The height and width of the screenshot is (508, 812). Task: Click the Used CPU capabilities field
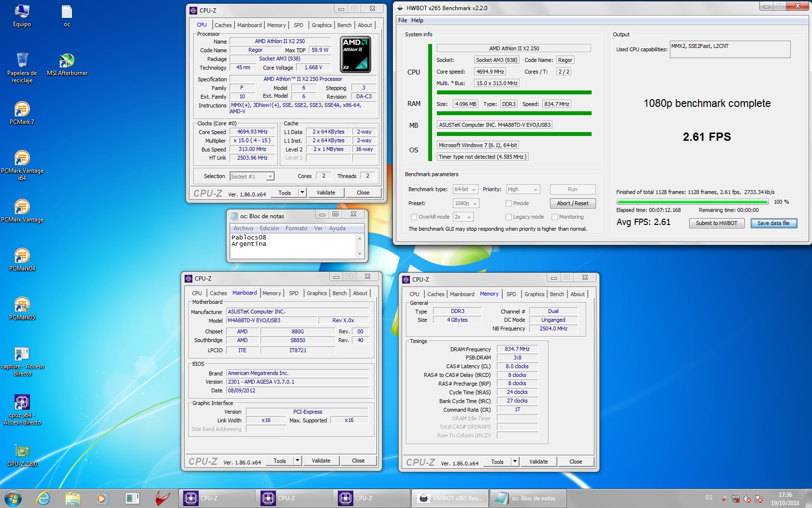[730, 49]
